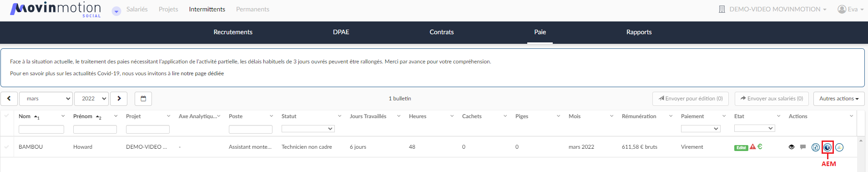Toggle the select-all checkbox in header
The width and height of the screenshot is (868, 172).
click(6, 116)
